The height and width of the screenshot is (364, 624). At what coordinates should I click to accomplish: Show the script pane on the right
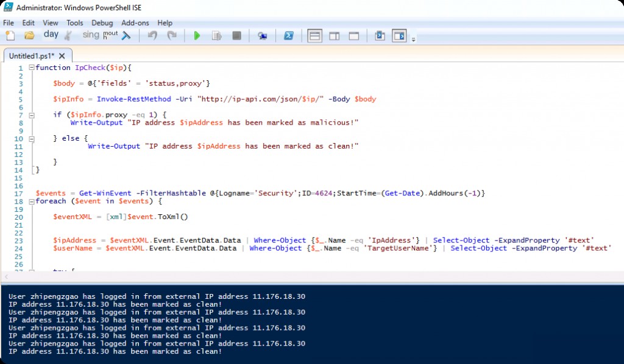click(335, 36)
